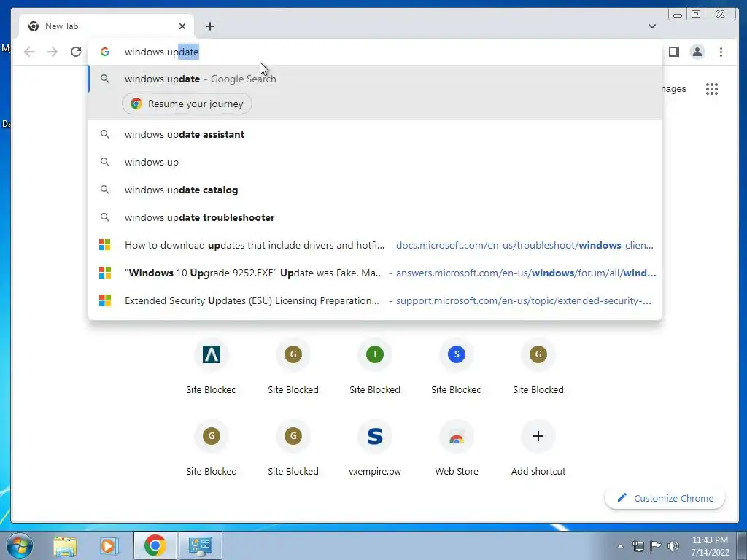Open Chrome's three-dot menu
This screenshot has width=747, height=560.
coord(721,52)
